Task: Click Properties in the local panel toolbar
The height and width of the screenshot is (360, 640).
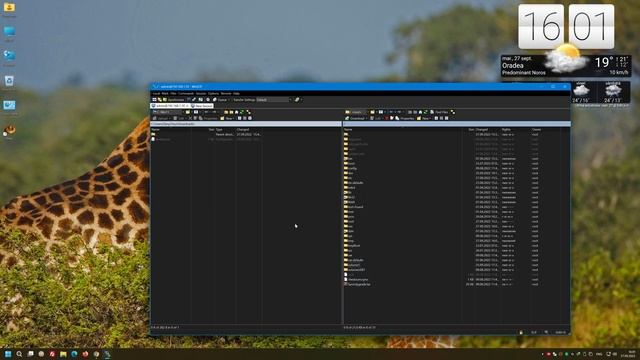Action: pos(207,118)
